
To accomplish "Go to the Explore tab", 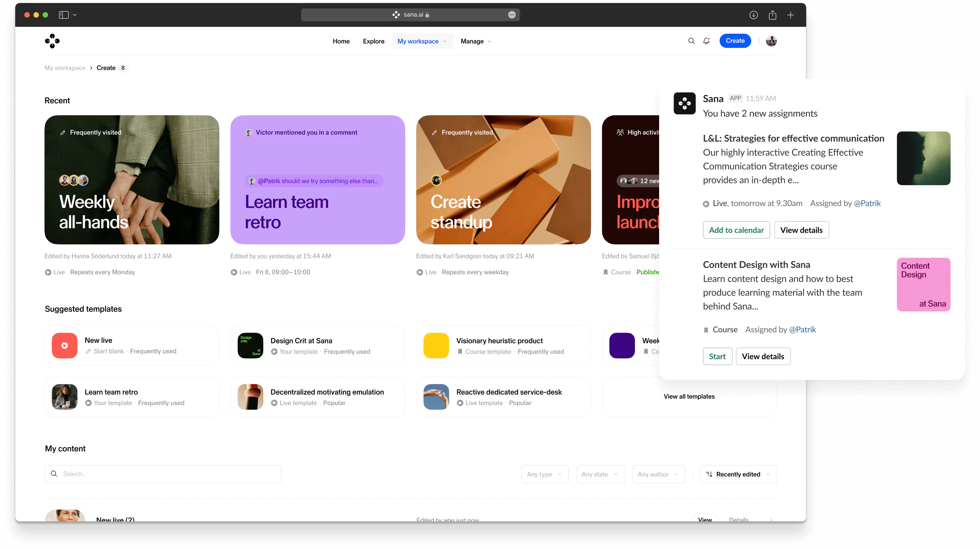I will 373,41.
